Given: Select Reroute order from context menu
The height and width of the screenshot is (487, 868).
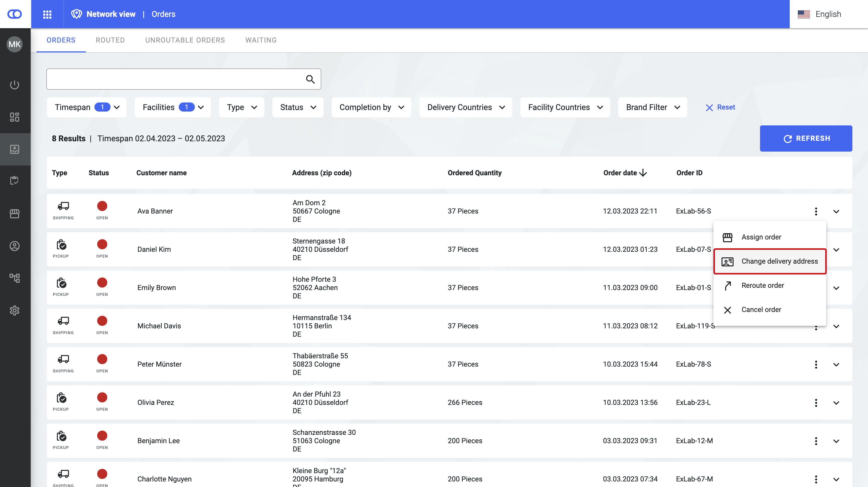Looking at the screenshot, I should click(763, 286).
